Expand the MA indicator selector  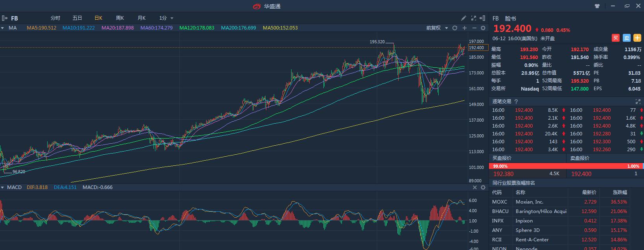(2, 28)
